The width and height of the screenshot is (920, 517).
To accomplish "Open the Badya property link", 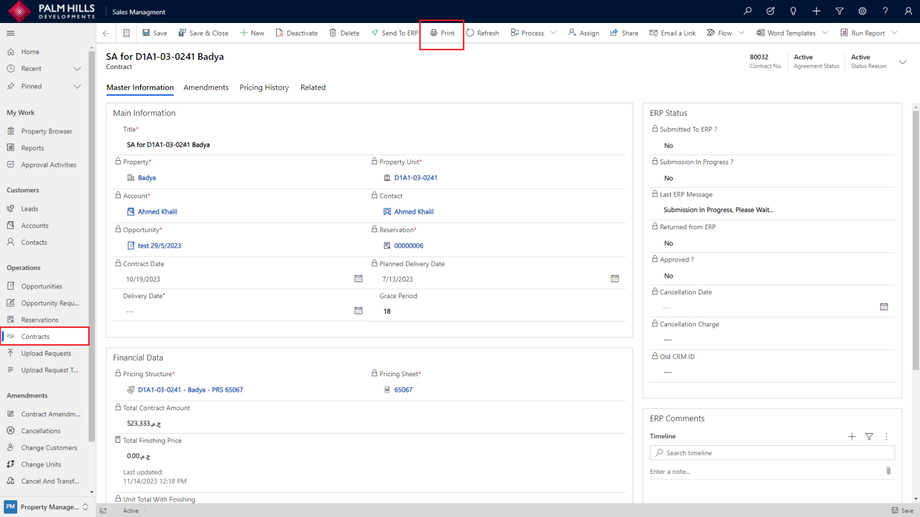I will 147,178.
